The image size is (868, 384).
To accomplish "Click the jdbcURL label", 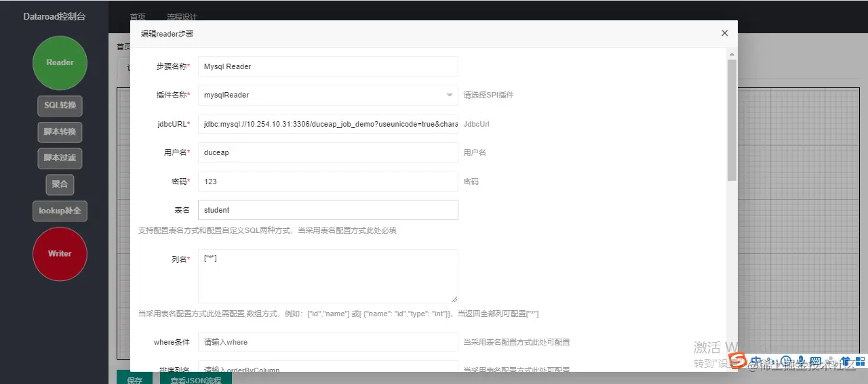I will [x=173, y=125].
